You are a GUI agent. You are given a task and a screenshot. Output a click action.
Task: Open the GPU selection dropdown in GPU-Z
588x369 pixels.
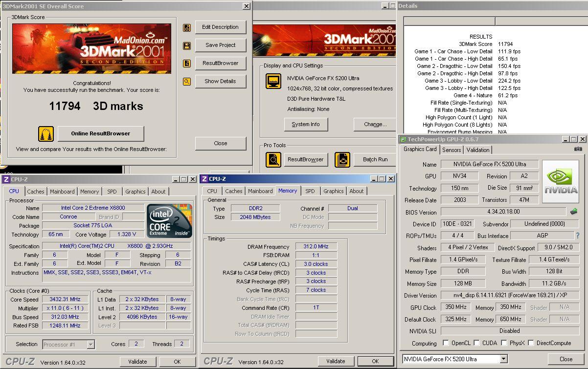tap(504, 359)
